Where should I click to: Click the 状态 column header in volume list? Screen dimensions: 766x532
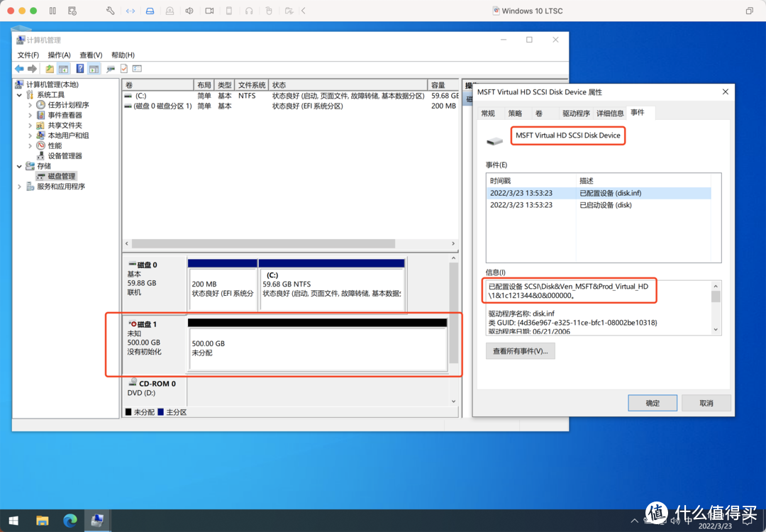348,85
